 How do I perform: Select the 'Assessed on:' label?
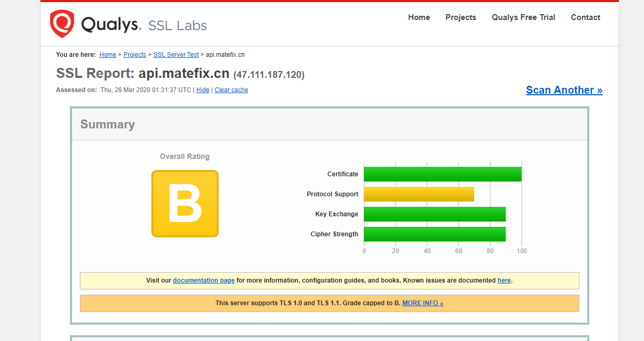pos(76,90)
